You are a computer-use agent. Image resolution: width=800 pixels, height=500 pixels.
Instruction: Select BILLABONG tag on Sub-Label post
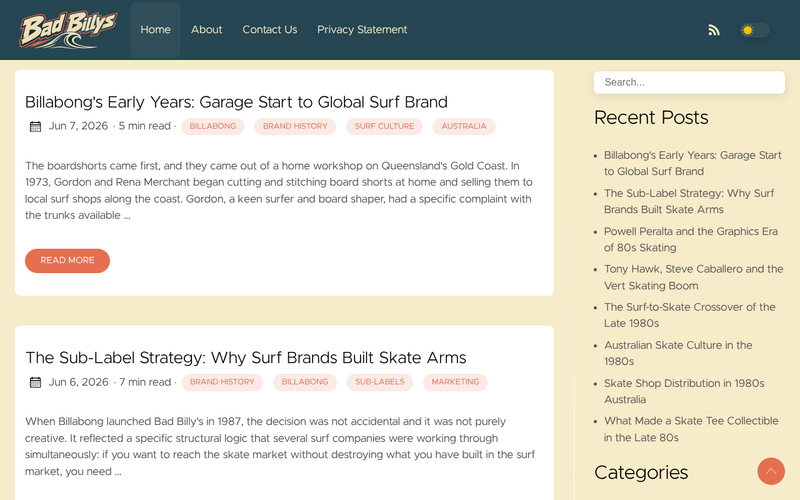pos(305,382)
